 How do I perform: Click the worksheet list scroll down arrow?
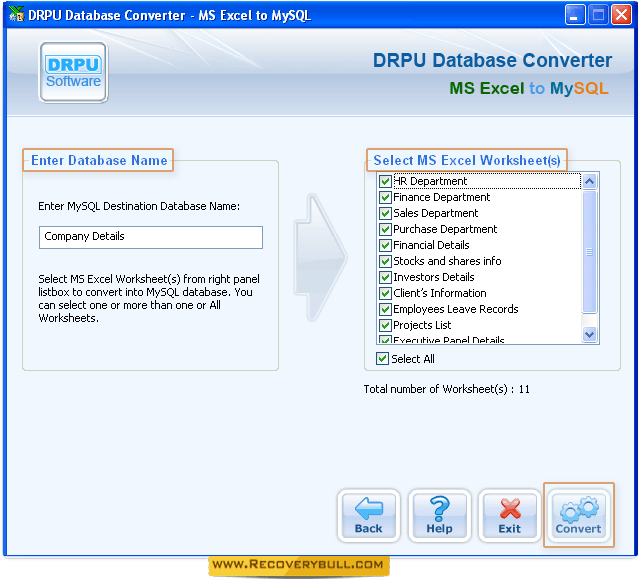589,335
